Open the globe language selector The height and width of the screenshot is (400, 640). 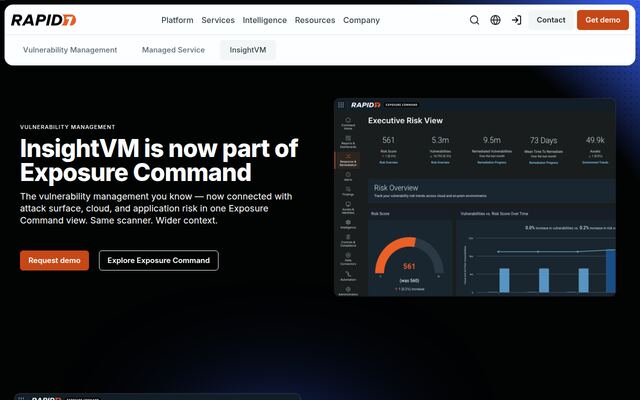(495, 20)
